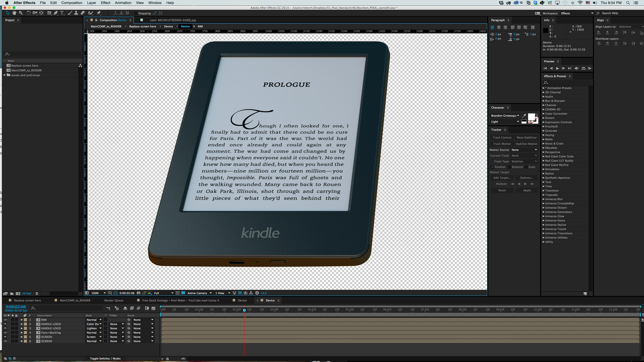The image size is (644, 362).
Task: Hide the Face+Backing layer
Action: pyautogui.click(x=5, y=333)
